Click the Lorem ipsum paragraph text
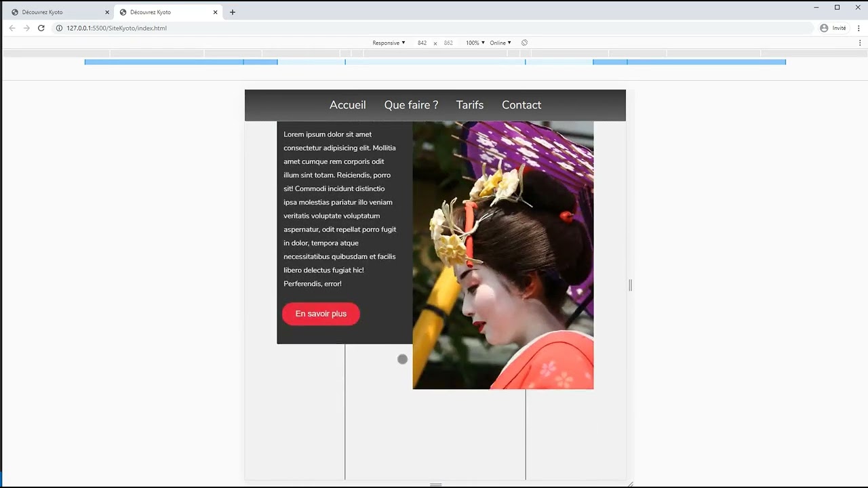 (x=340, y=209)
